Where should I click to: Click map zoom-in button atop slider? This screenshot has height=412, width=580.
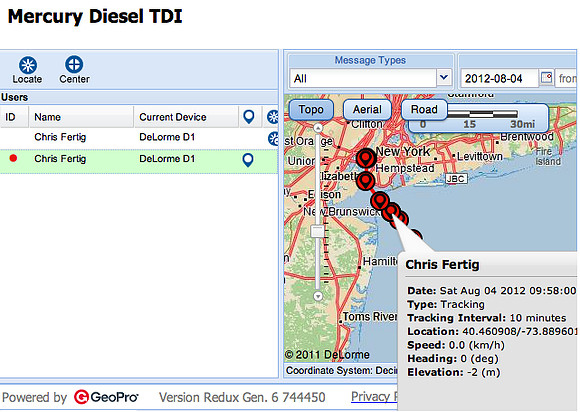click(318, 128)
